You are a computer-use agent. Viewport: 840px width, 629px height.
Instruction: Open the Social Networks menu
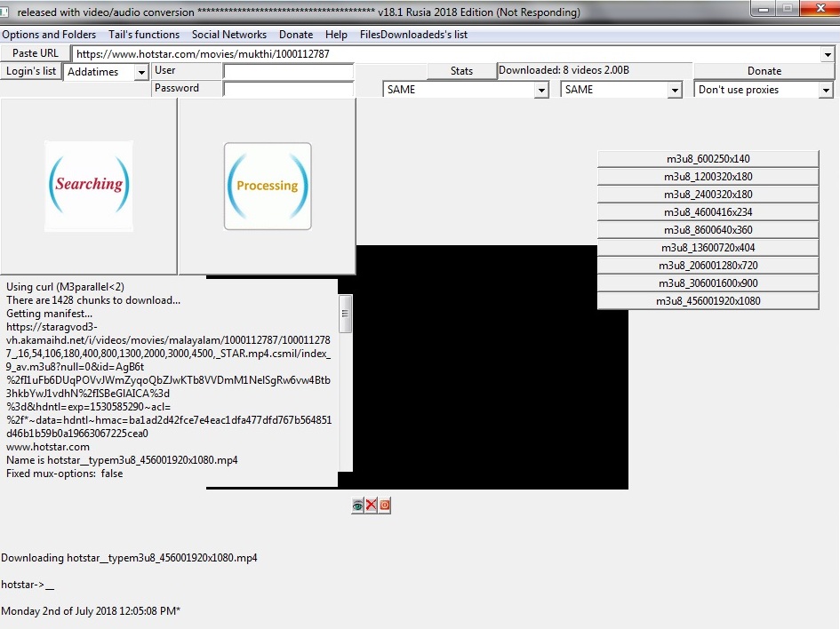click(x=229, y=35)
